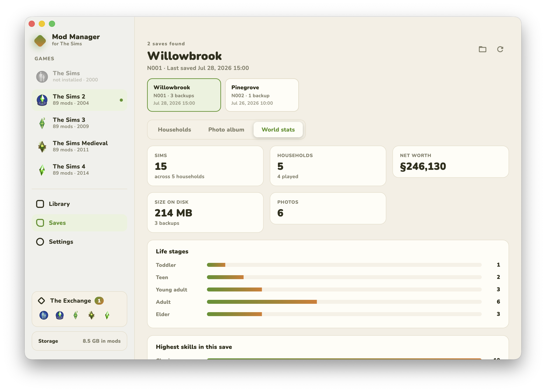Click the Mod Manager app logo
The width and height of the screenshot is (546, 392).
(x=40, y=40)
